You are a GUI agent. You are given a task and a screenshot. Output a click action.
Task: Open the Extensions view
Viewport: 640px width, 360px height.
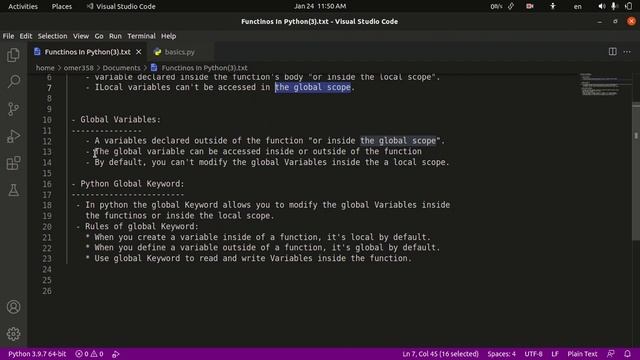[x=13, y=163]
